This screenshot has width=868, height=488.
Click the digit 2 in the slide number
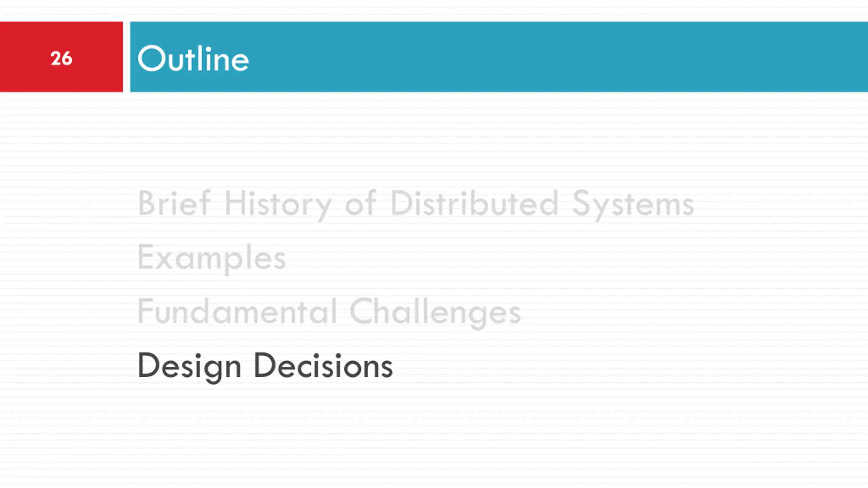point(56,58)
